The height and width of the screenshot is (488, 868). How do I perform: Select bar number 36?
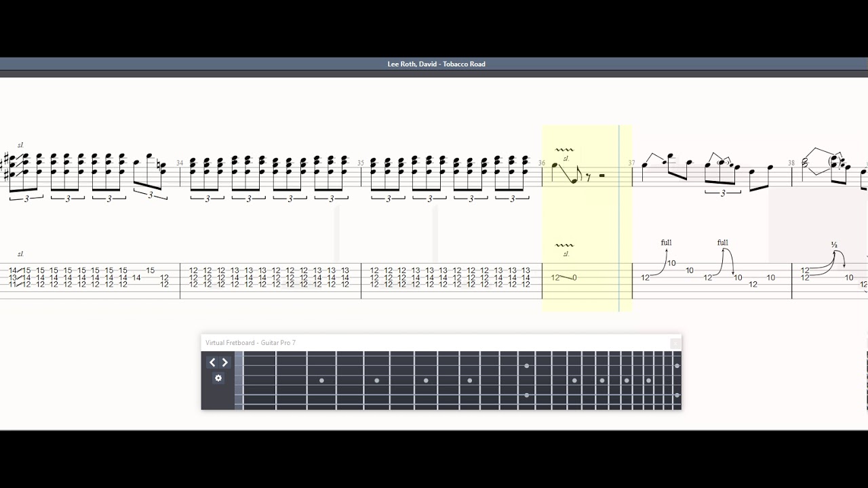click(x=542, y=163)
